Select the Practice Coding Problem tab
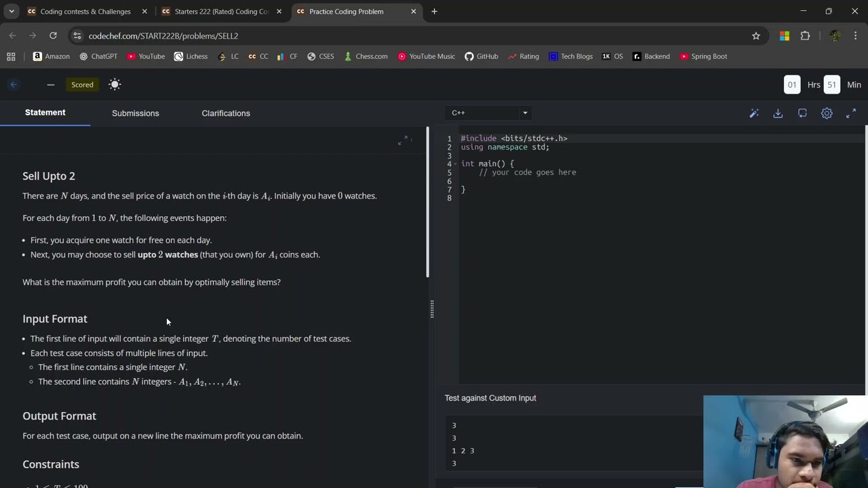Image resolution: width=868 pixels, height=488 pixels. point(346,12)
